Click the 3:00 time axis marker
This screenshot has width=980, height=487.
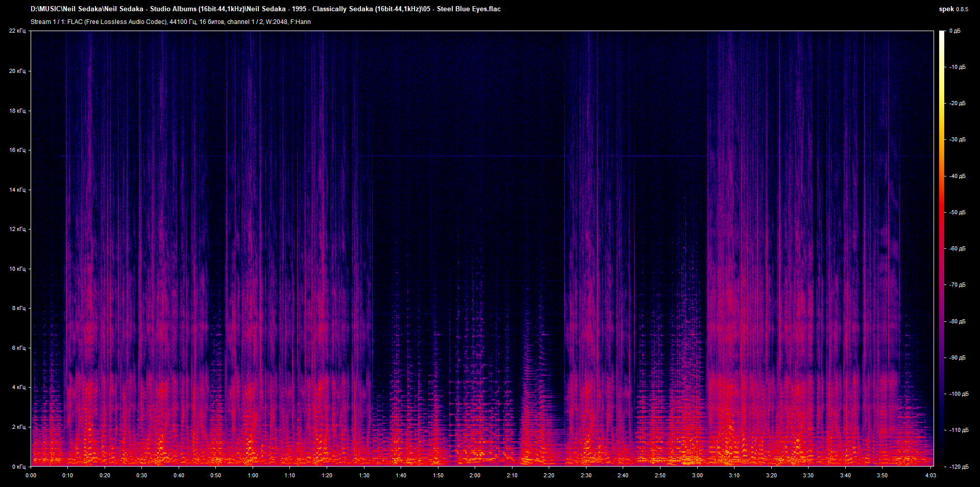point(697,475)
